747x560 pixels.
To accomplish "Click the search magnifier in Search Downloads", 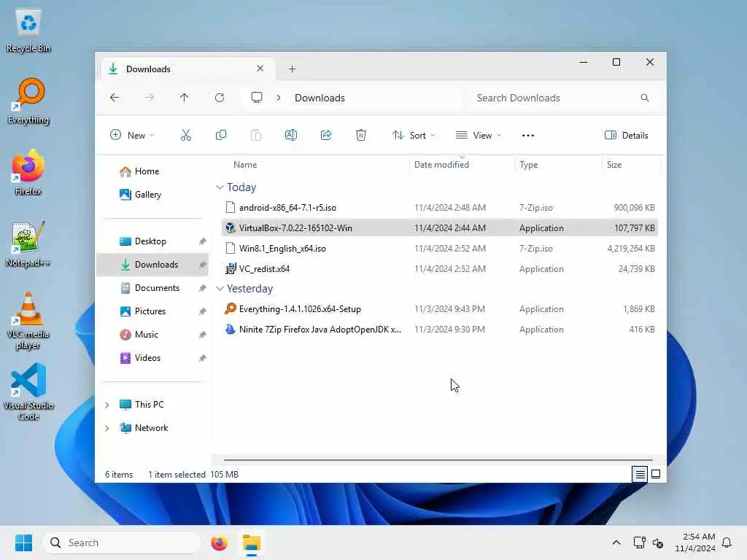I will [645, 98].
